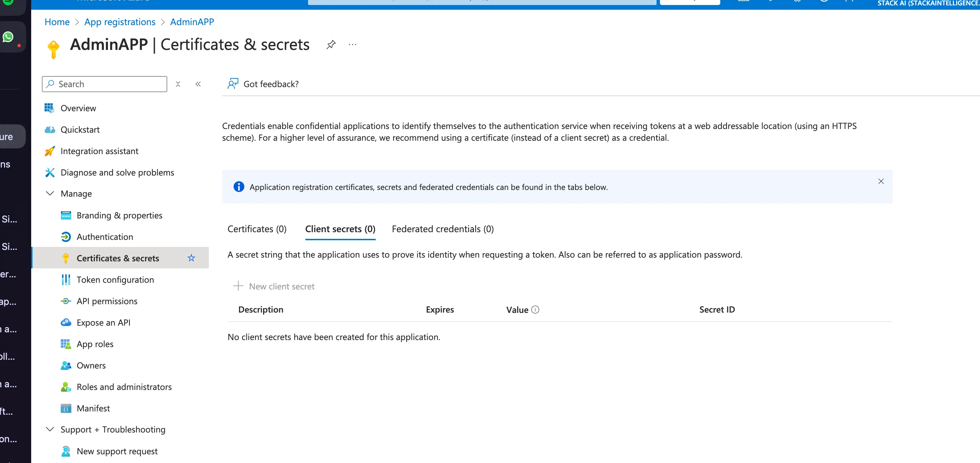Navigate to Home breadcrumb
The width and height of the screenshot is (980, 463).
[57, 22]
